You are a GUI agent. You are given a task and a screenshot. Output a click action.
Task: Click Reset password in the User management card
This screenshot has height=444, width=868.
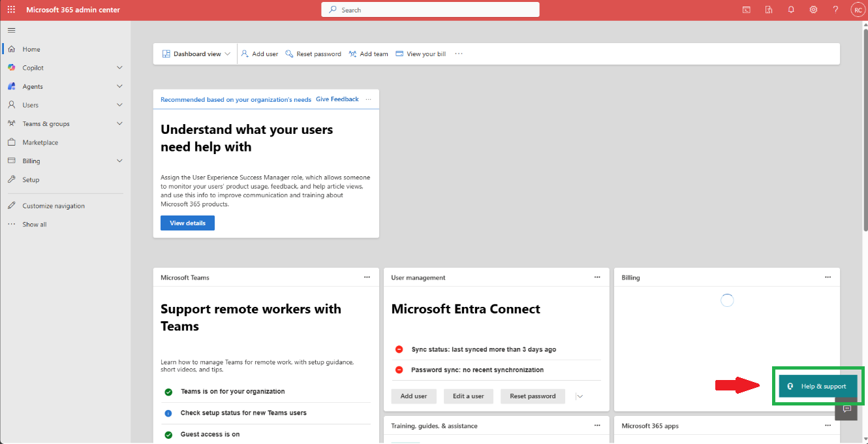533,396
